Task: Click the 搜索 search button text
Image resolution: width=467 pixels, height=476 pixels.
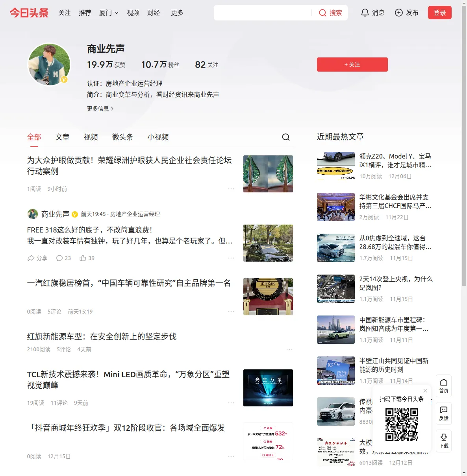Action: tap(336, 13)
